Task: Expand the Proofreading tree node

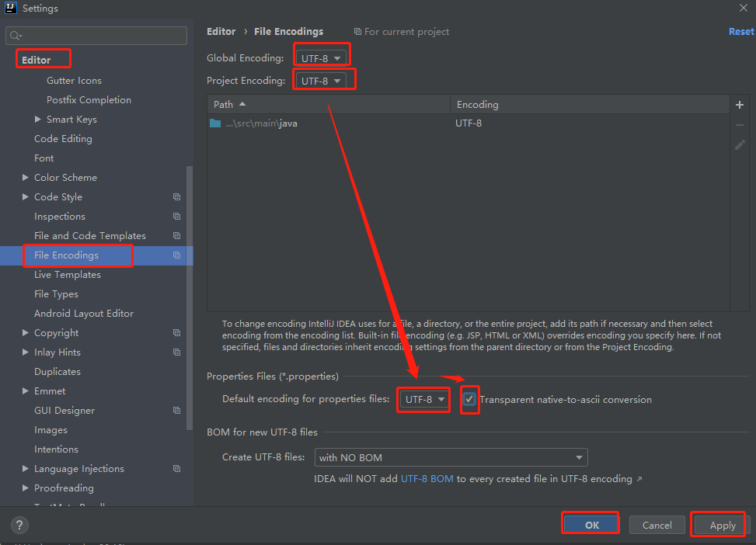Action: coord(26,488)
